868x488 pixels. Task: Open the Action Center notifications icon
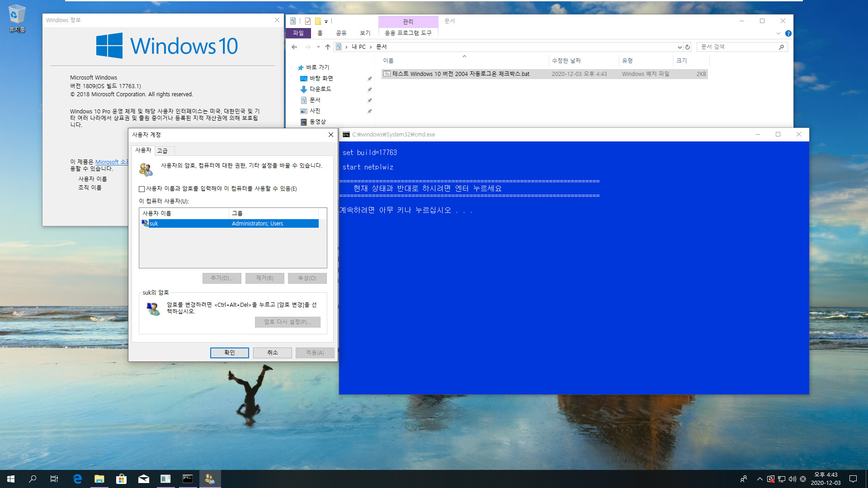[853, 479]
